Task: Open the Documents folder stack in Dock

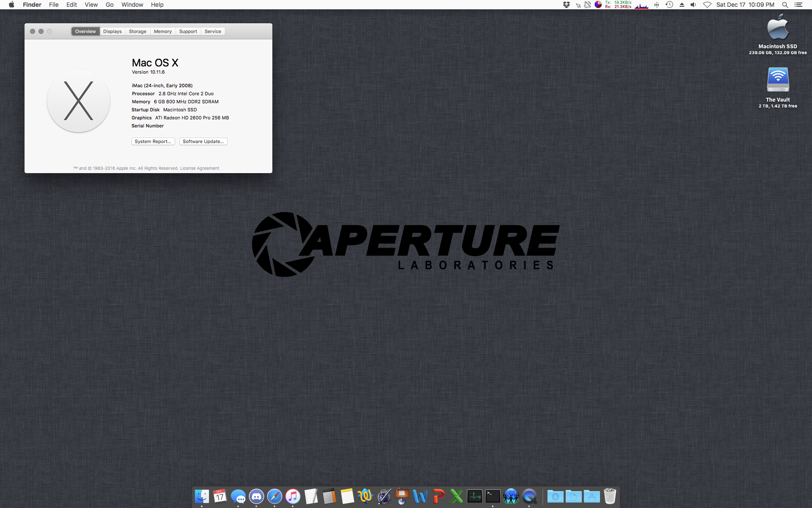Action: point(573,496)
